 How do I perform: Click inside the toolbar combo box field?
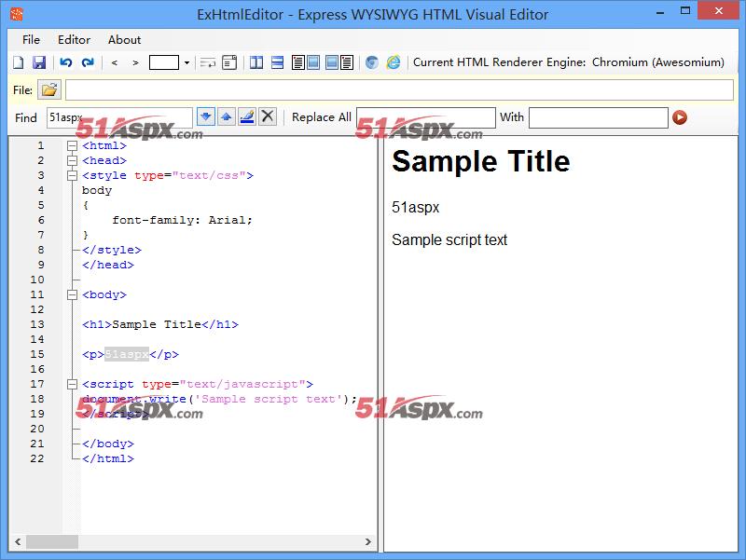(164, 62)
